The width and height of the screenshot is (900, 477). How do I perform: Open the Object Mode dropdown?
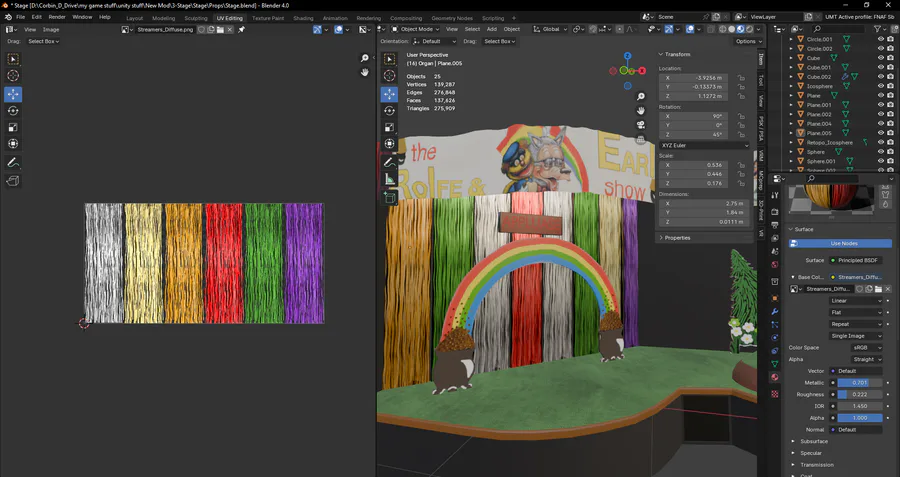[x=415, y=29]
